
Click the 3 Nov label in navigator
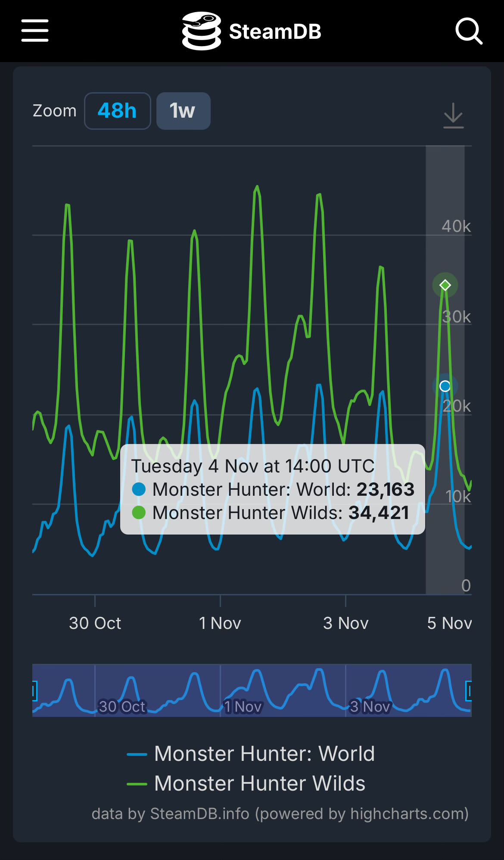[370, 707]
